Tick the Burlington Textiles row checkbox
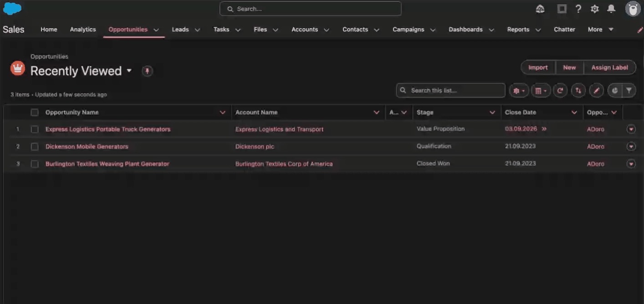 [35, 164]
